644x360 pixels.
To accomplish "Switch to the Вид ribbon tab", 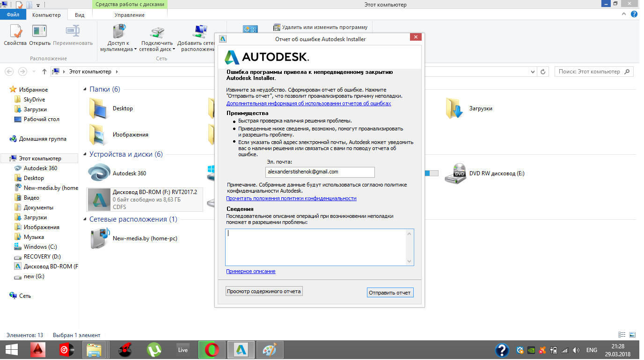I will [80, 15].
